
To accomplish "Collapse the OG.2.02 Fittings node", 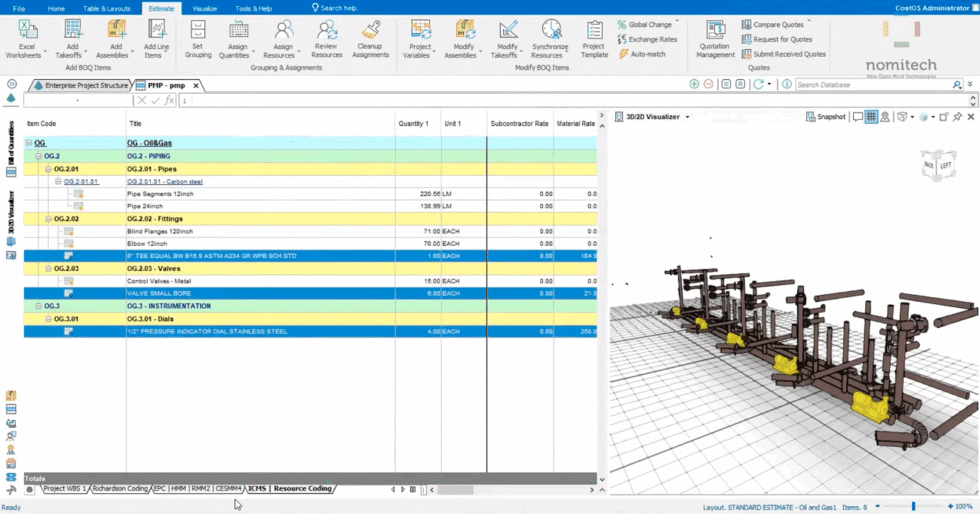I will pos(48,218).
